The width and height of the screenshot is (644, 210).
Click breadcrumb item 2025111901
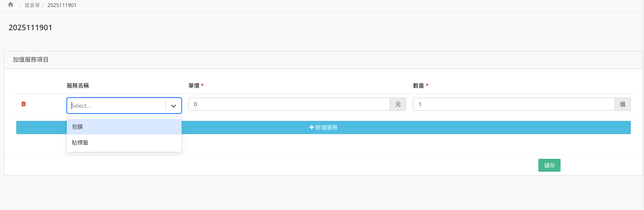click(62, 5)
